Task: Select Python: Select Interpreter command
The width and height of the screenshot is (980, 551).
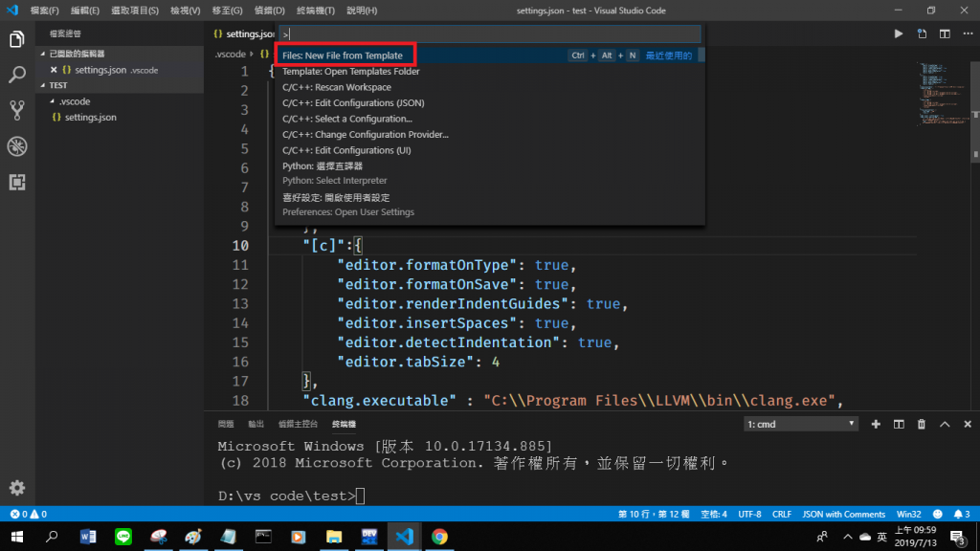Action: [x=490, y=173]
